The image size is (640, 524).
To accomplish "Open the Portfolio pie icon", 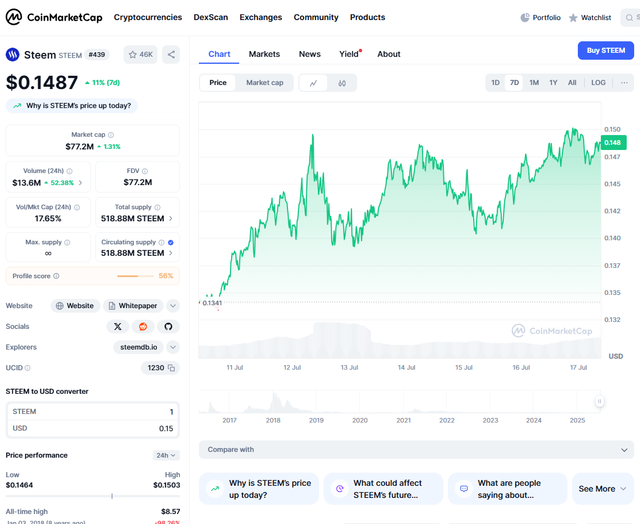I will tap(525, 18).
